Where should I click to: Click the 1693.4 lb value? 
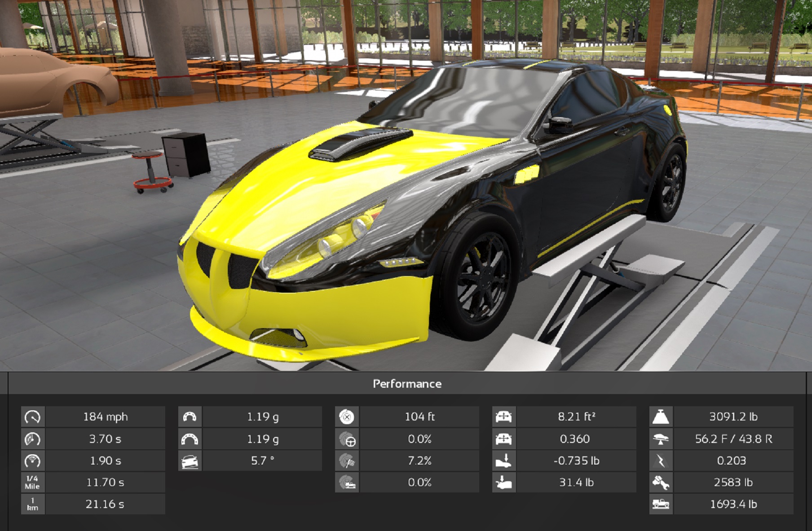click(733, 504)
